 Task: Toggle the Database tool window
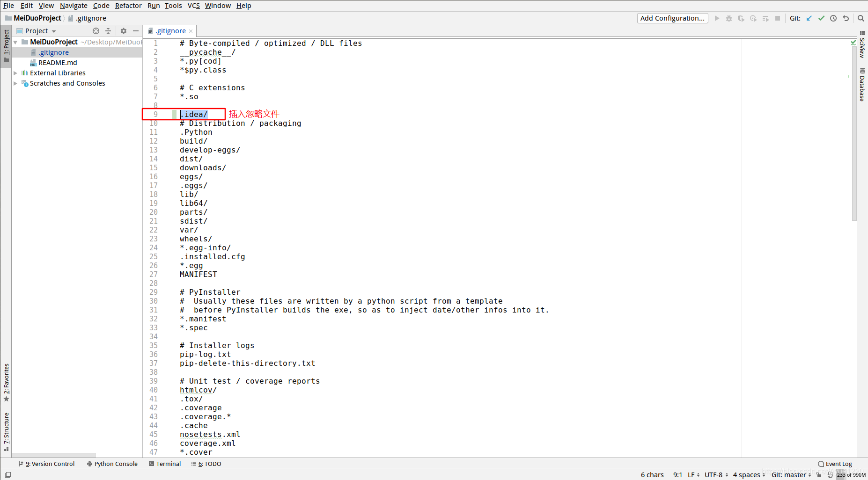pyautogui.click(x=862, y=85)
